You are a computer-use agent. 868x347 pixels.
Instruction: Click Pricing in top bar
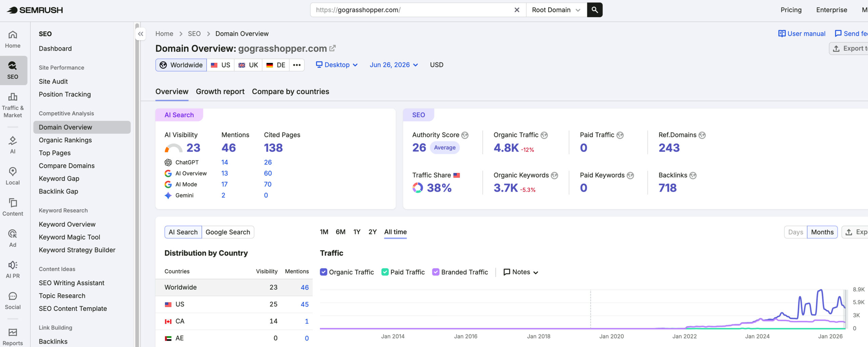(791, 10)
